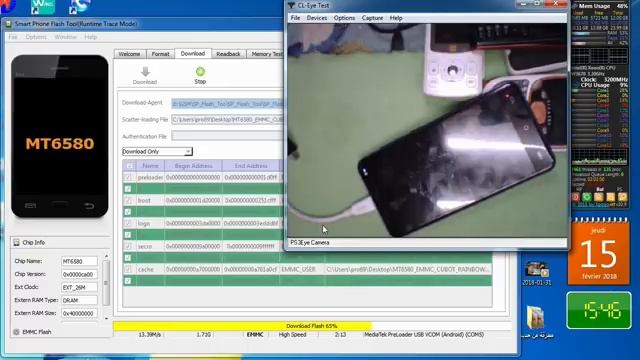Click the Begin Address column header
This screenshot has height=360, width=640.
coord(193,166)
